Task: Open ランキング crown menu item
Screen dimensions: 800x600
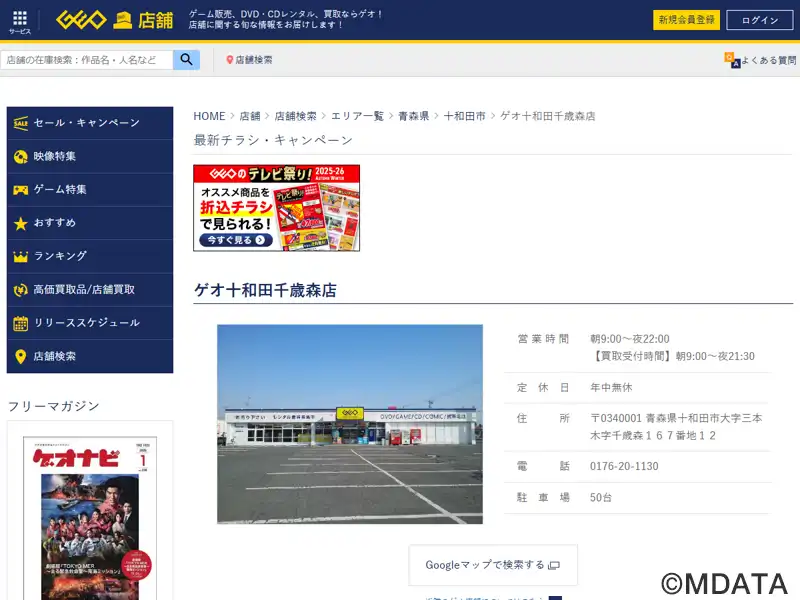Action: (89, 256)
